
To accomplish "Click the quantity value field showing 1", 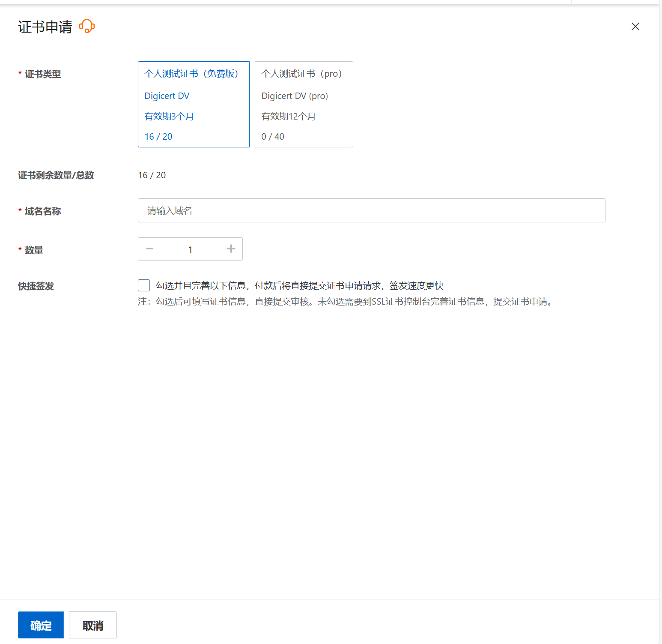I will click(x=190, y=249).
